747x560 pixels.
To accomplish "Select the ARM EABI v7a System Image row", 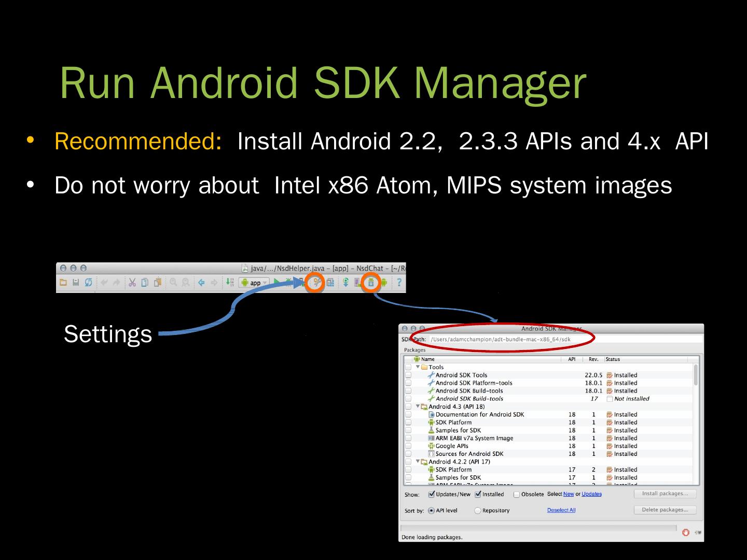I will [549, 438].
